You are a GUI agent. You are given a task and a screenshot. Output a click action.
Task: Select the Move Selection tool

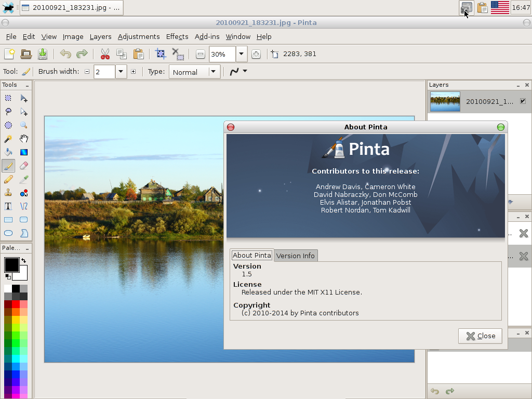pyautogui.click(x=24, y=112)
